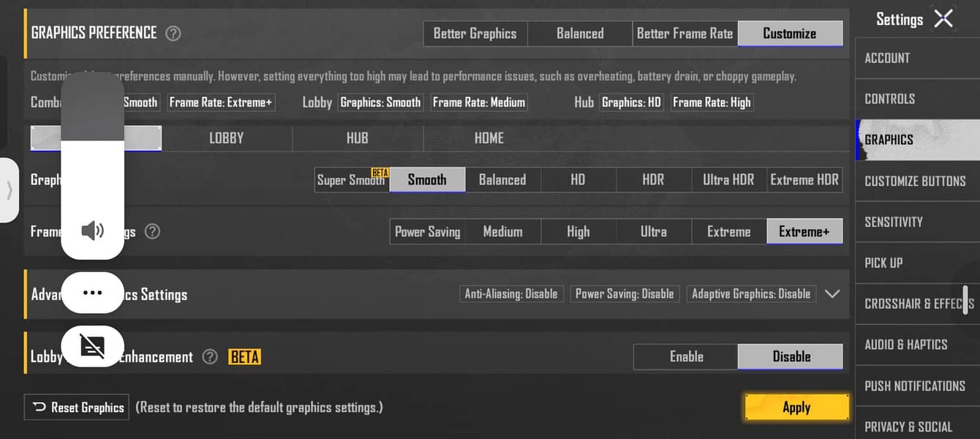Enable Lobby Enhancement option
The height and width of the screenshot is (439, 980).
[x=686, y=356]
